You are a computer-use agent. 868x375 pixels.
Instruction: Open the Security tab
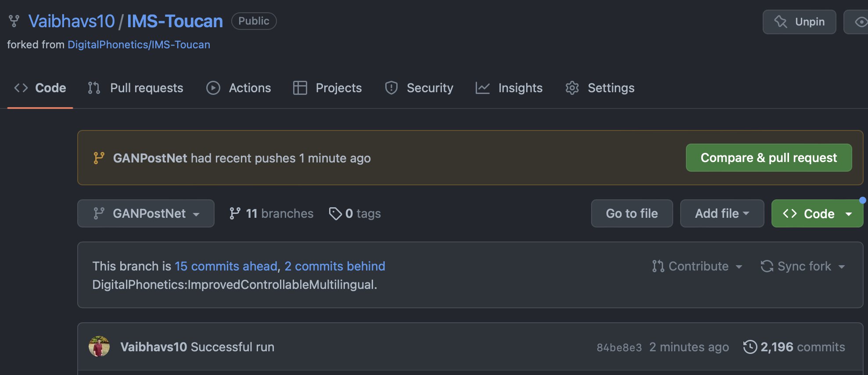pos(419,88)
